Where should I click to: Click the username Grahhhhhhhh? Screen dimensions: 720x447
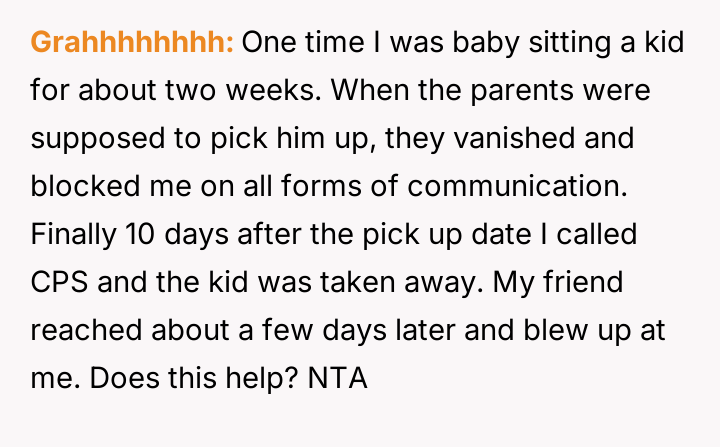click(x=133, y=44)
